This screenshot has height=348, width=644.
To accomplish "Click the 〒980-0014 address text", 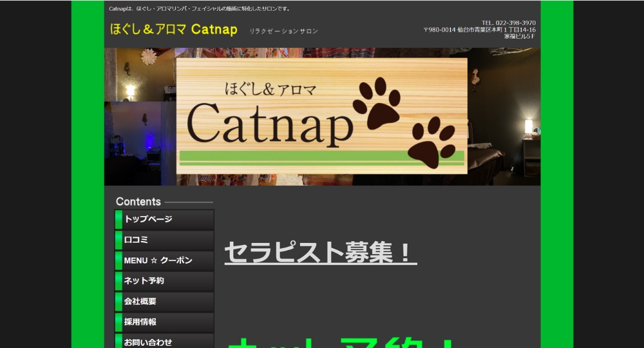I will (x=480, y=30).
